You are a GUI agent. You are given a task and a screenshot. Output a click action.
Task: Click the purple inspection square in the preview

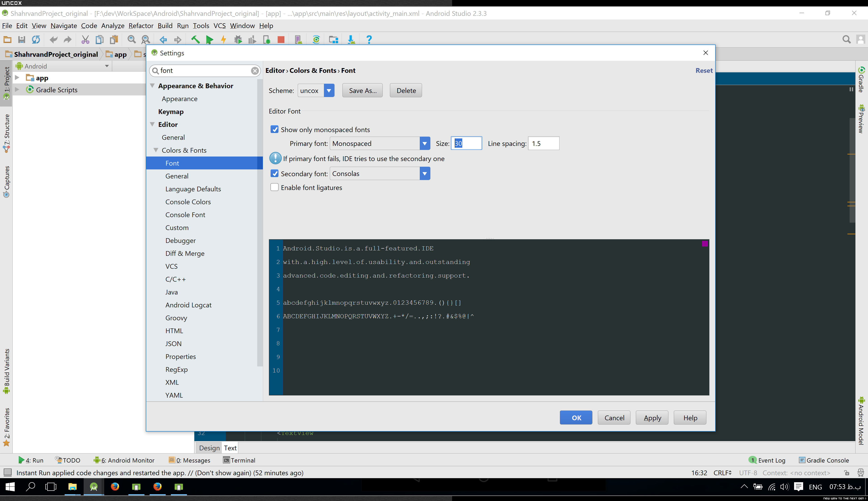(x=705, y=244)
